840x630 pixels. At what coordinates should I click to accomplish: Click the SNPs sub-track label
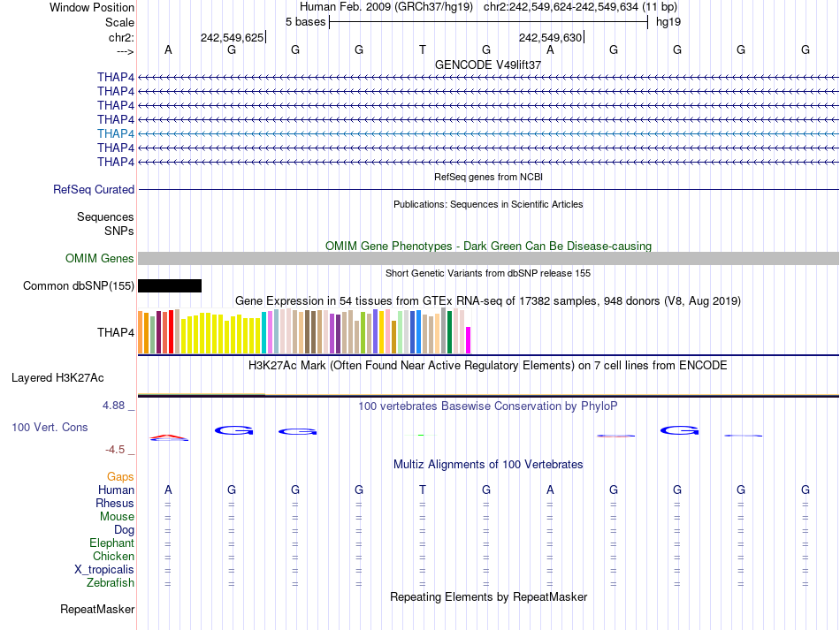tap(119, 231)
